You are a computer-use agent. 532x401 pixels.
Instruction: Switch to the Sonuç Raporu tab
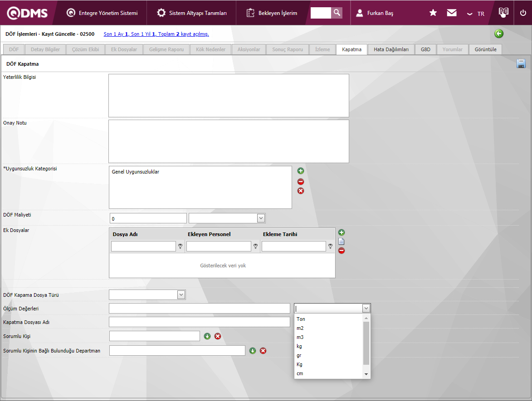[x=288, y=49]
